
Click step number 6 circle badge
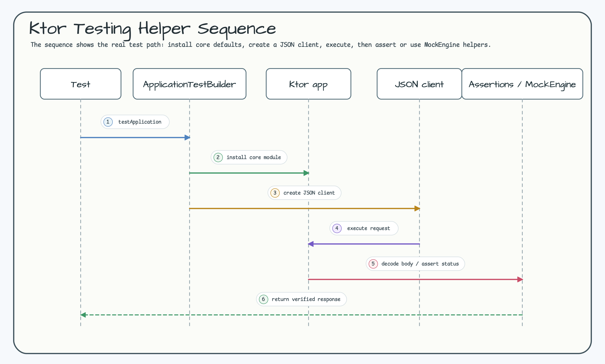264,299
